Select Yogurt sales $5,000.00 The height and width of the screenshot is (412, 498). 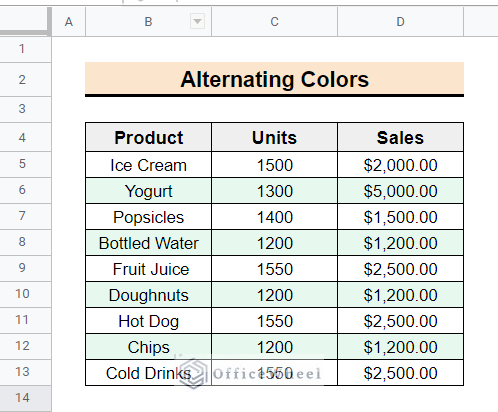point(400,191)
